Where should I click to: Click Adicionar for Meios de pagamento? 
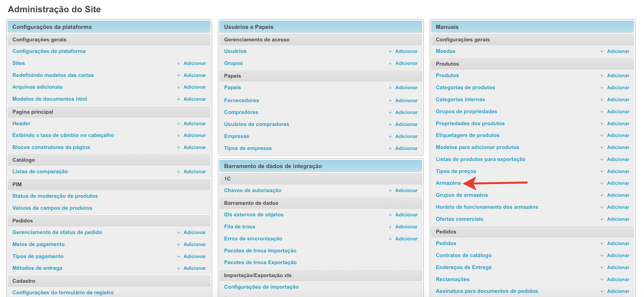tap(195, 244)
